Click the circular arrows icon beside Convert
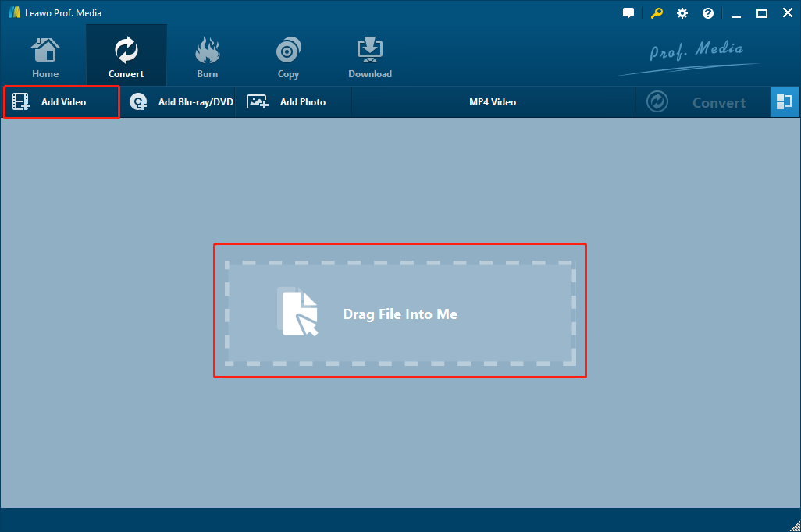Screen dimensions: 801x532 657,101
